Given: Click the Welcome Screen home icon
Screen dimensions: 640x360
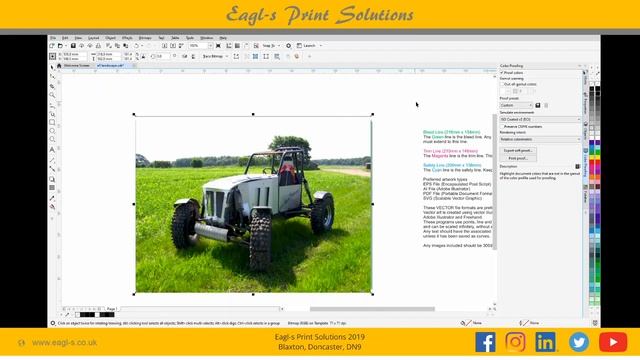Looking at the screenshot, I should coord(59,66).
